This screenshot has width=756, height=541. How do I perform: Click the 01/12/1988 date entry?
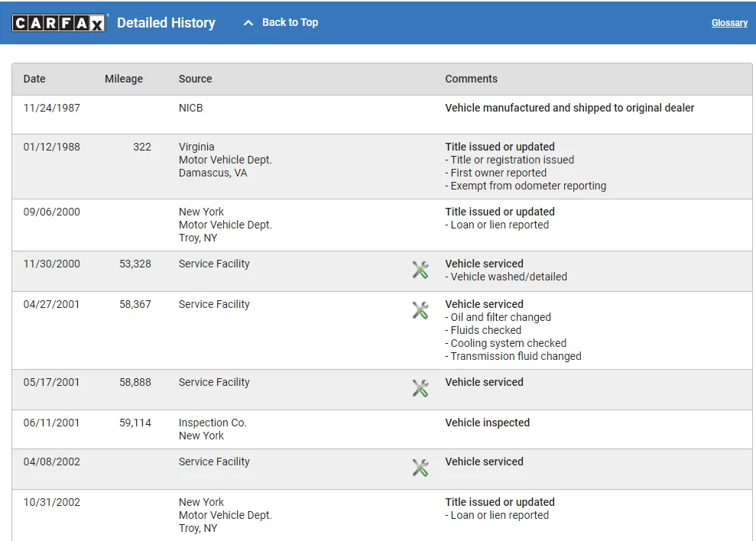(51, 147)
